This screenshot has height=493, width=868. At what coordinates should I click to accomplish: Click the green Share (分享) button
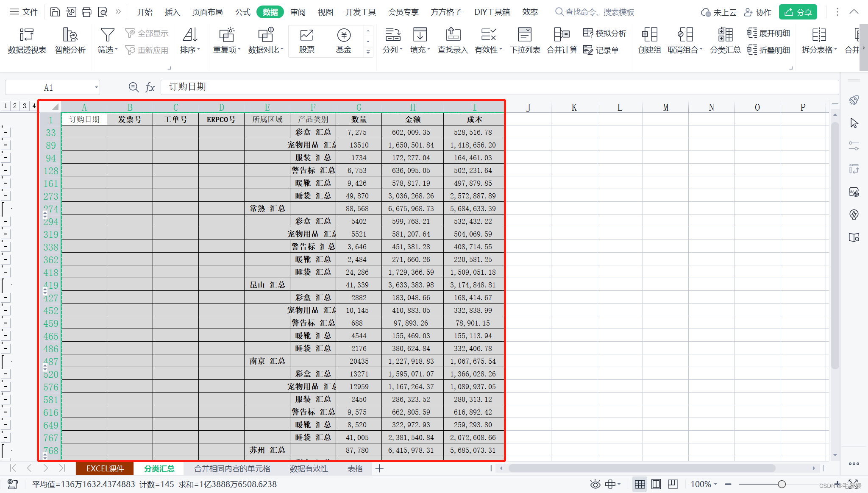(798, 12)
